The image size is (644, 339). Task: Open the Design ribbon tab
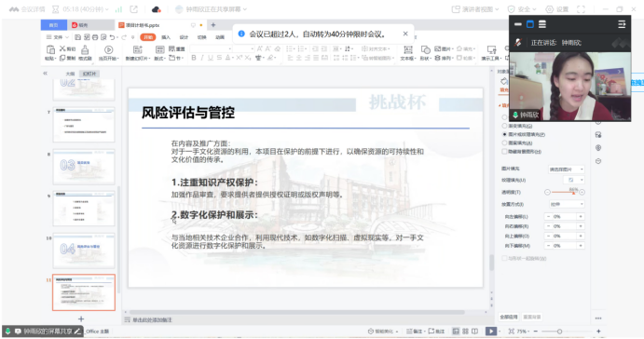[184, 37]
